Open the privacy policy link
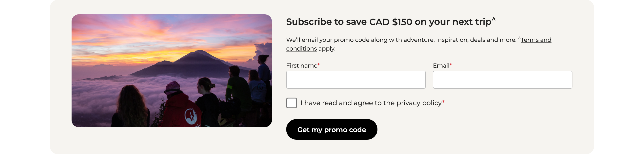This screenshot has height=154, width=644. click(419, 103)
